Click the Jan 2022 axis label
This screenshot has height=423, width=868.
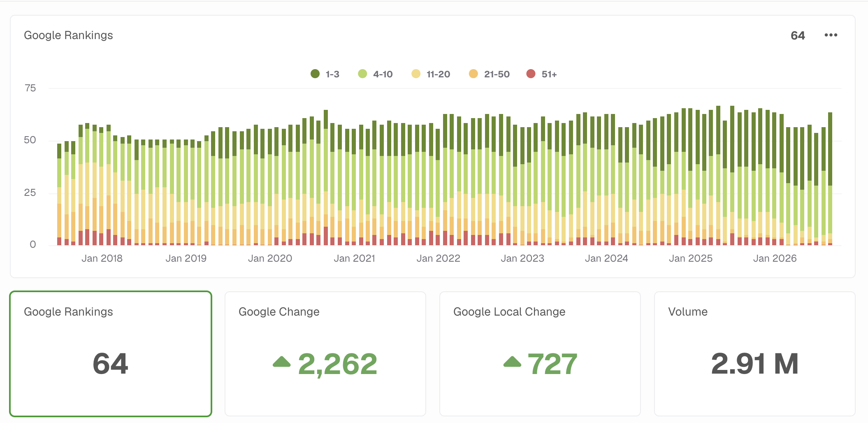438,258
